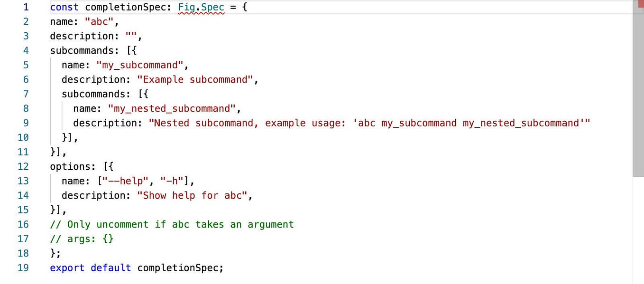Screen dimensions: 644x284
Task: Click the string "abc" on line 2
Action: [100, 21]
